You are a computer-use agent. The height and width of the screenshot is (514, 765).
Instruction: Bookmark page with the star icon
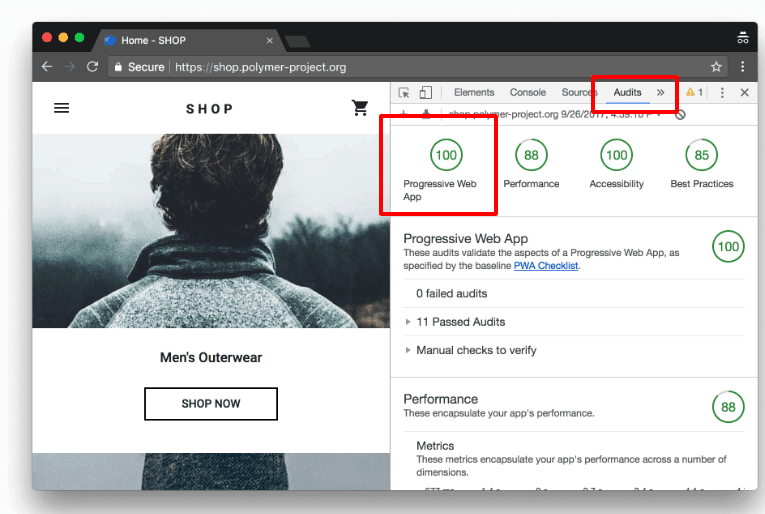716,67
